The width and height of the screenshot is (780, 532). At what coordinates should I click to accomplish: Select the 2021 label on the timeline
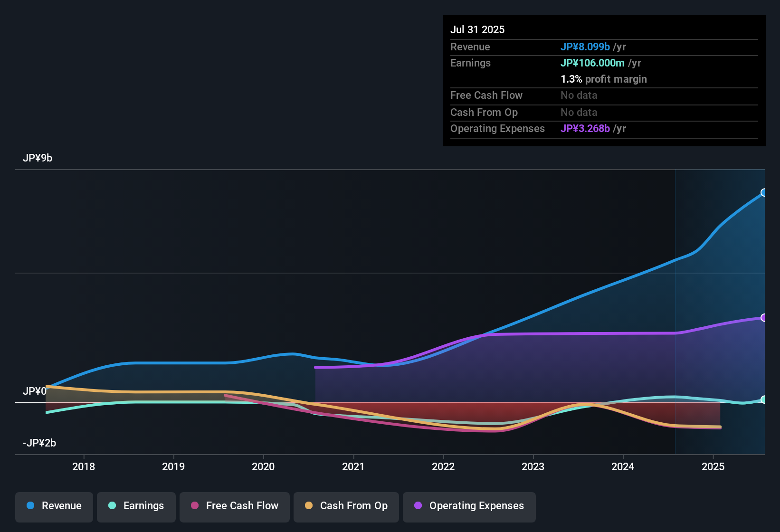(x=353, y=467)
